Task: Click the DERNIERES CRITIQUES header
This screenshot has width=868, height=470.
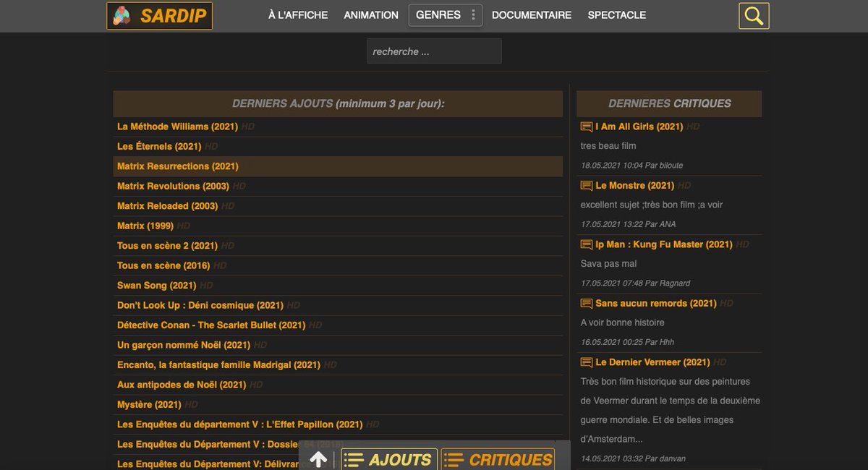Action: pyautogui.click(x=669, y=103)
